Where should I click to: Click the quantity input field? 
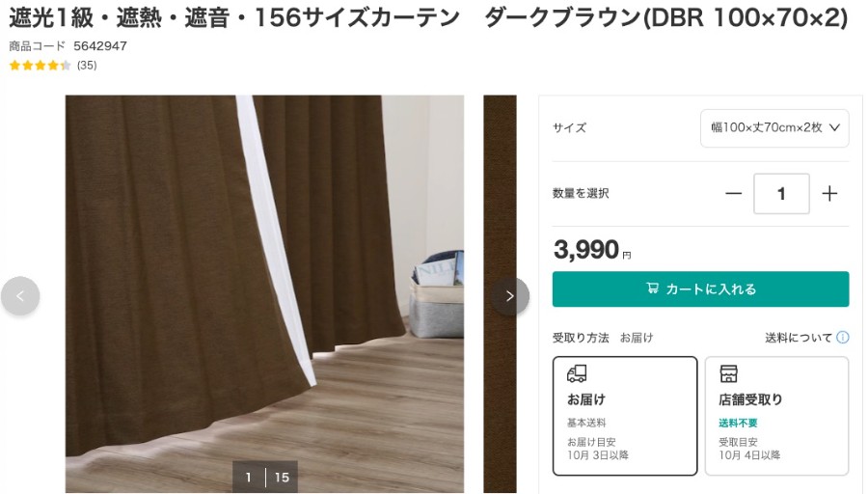coord(781,193)
